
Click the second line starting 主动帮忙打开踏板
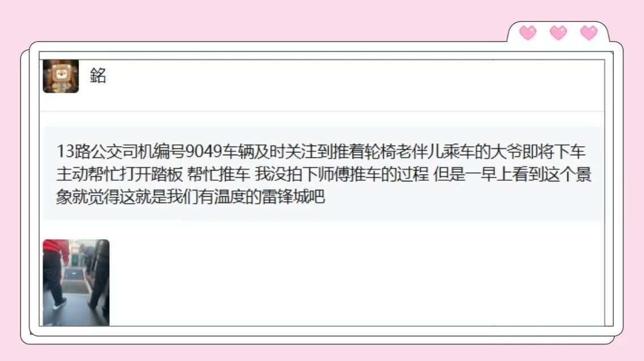coord(323,174)
